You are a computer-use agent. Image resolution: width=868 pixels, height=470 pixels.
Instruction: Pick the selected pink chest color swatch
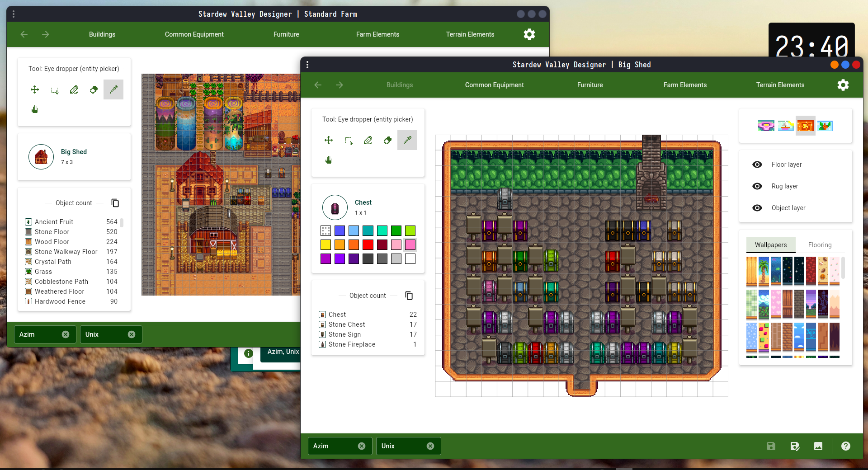(410, 245)
